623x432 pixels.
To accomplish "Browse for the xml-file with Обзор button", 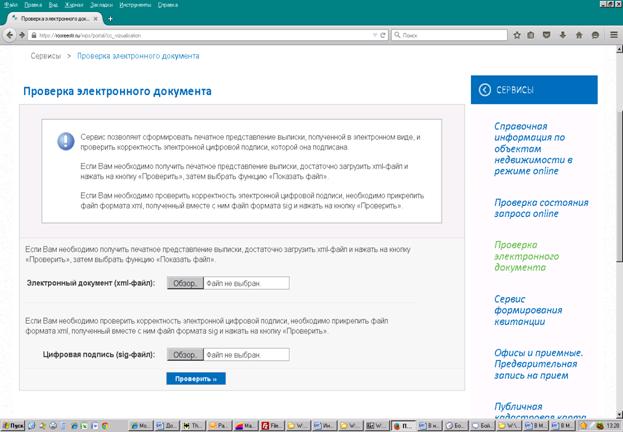I will 185,284.
